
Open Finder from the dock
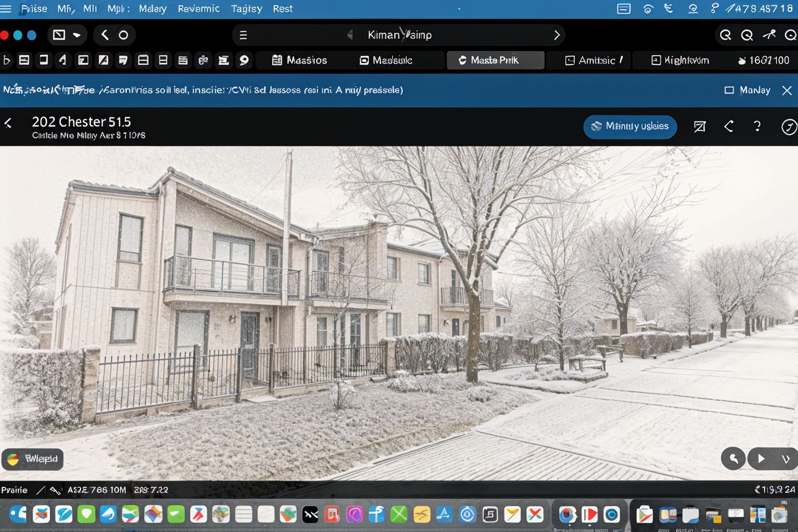18,514
